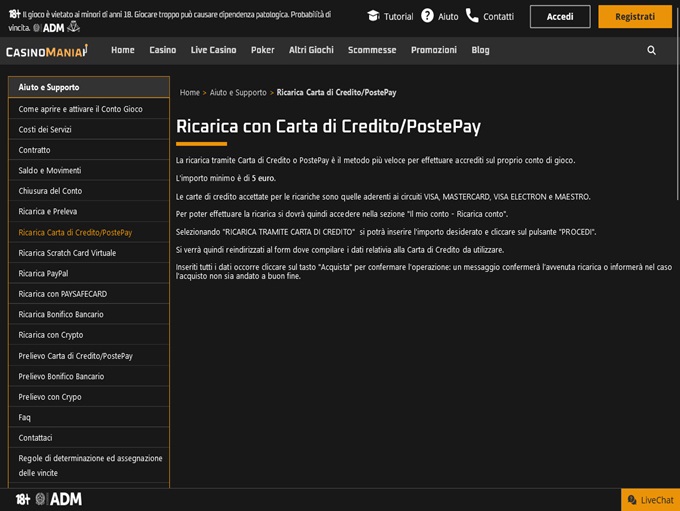680x511 pixels.
Task: Open the Faq sidebar entry
Action: tap(25, 417)
